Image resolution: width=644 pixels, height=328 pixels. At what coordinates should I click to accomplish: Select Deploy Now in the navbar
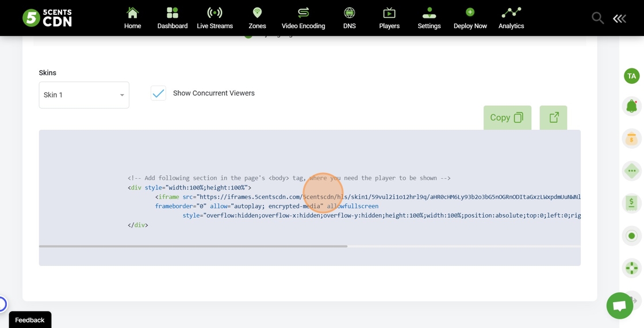point(470,18)
